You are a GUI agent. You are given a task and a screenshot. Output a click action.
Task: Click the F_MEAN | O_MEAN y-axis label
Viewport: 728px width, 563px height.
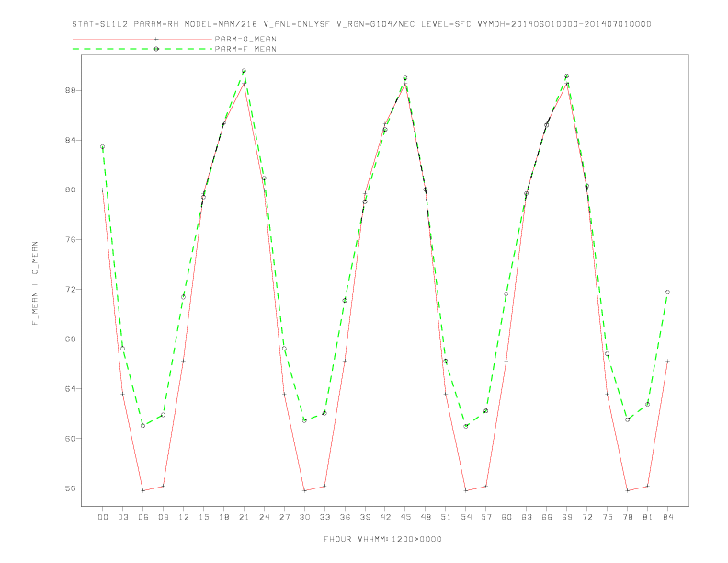(x=35, y=283)
